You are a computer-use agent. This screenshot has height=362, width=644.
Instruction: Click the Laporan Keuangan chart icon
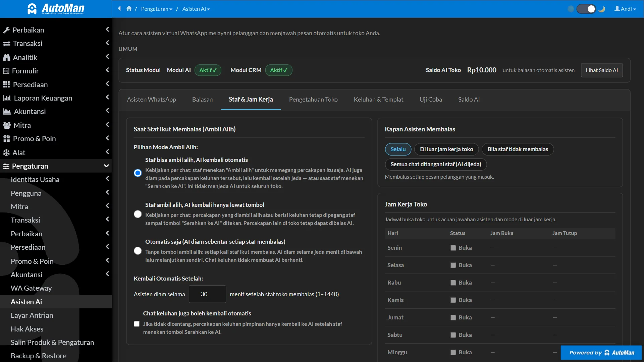pos(7,98)
